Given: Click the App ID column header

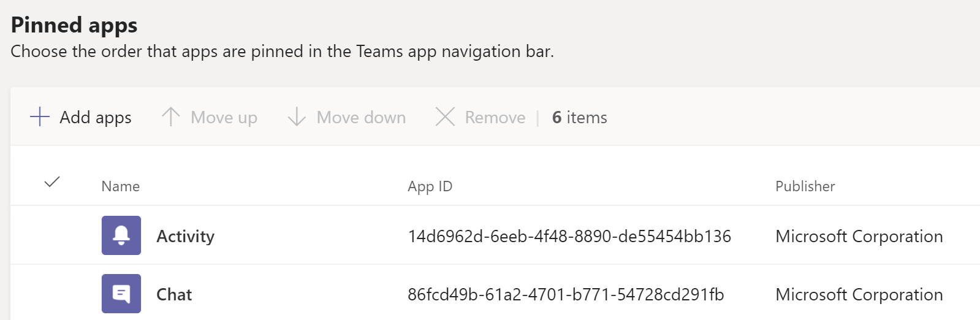Looking at the screenshot, I should click(430, 186).
